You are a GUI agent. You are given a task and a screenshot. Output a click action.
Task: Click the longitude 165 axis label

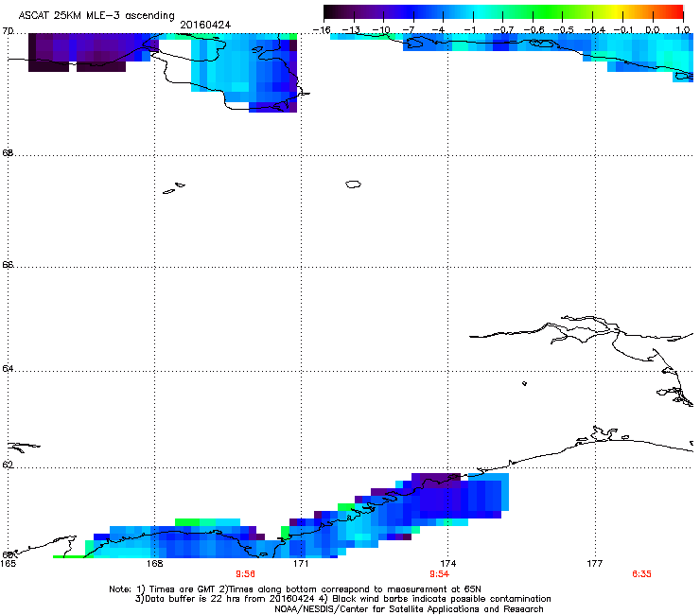[8, 564]
